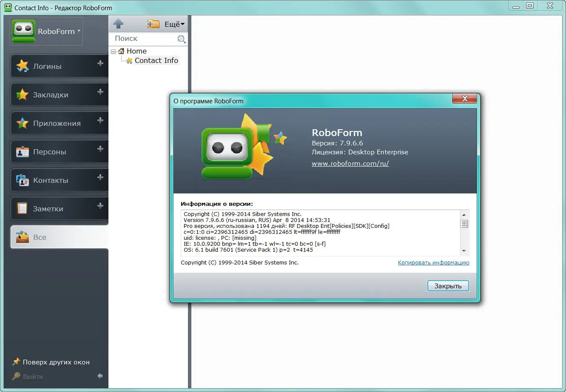Viewport: 566px width, 392px height.
Task: Click the 'Version 7.9.6.6 (ru-russian, RUS)' line
Action: coord(257,220)
